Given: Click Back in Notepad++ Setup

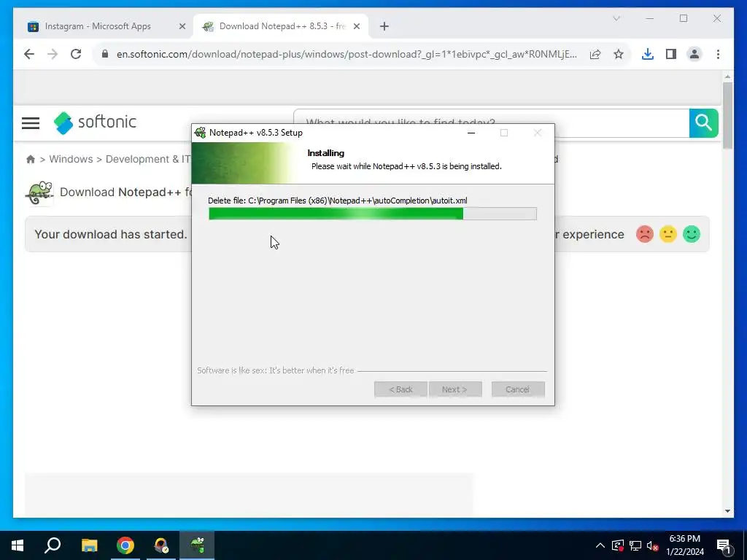Looking at the screenshot, I should coord(400,389).
